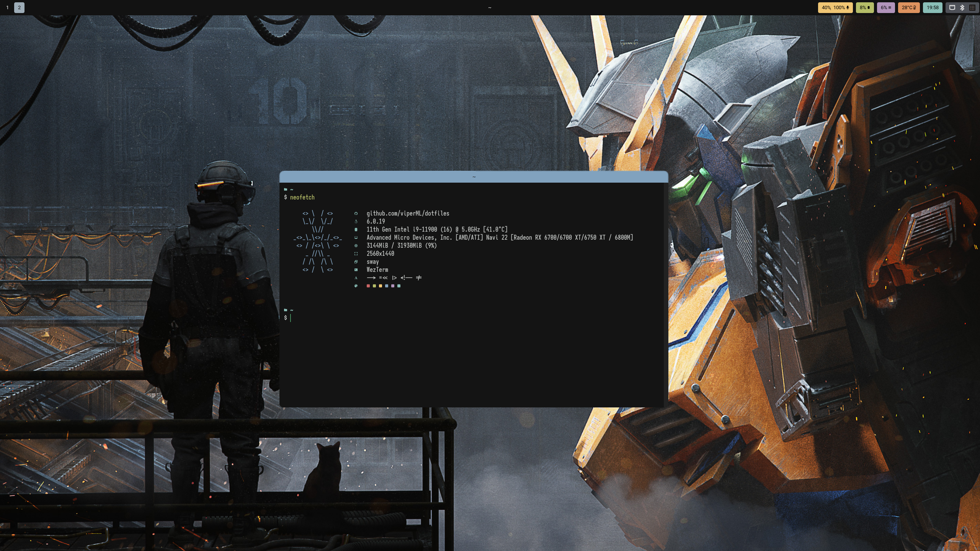The height and width of the screenshot is (551, 980).
Task: Click the terminal icon beside WezTerm
Action: tap(356, 270)
